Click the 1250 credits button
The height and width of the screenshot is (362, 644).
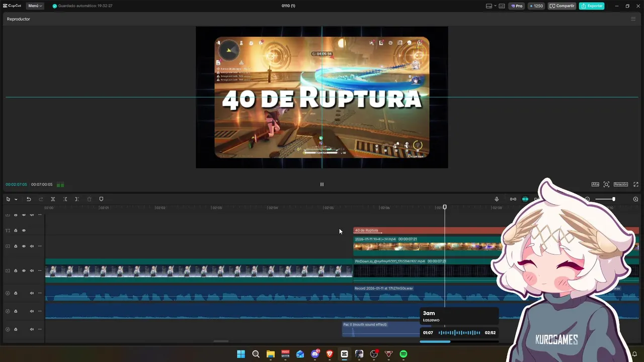536,6
